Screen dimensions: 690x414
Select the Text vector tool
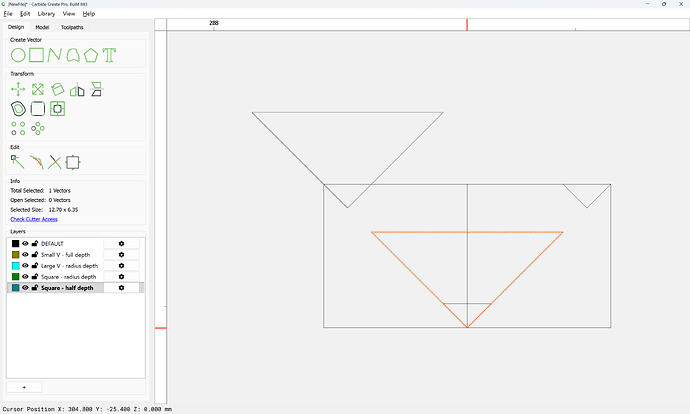(110, 55)
